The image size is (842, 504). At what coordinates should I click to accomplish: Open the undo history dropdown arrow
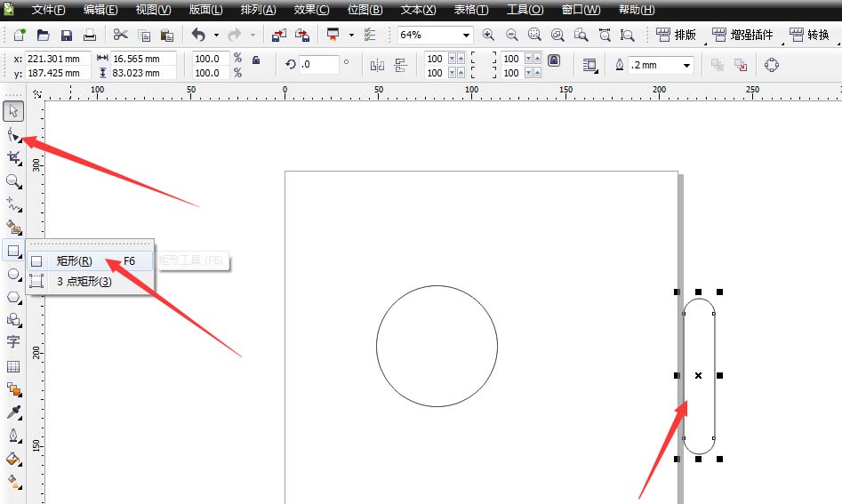(216, 36)
